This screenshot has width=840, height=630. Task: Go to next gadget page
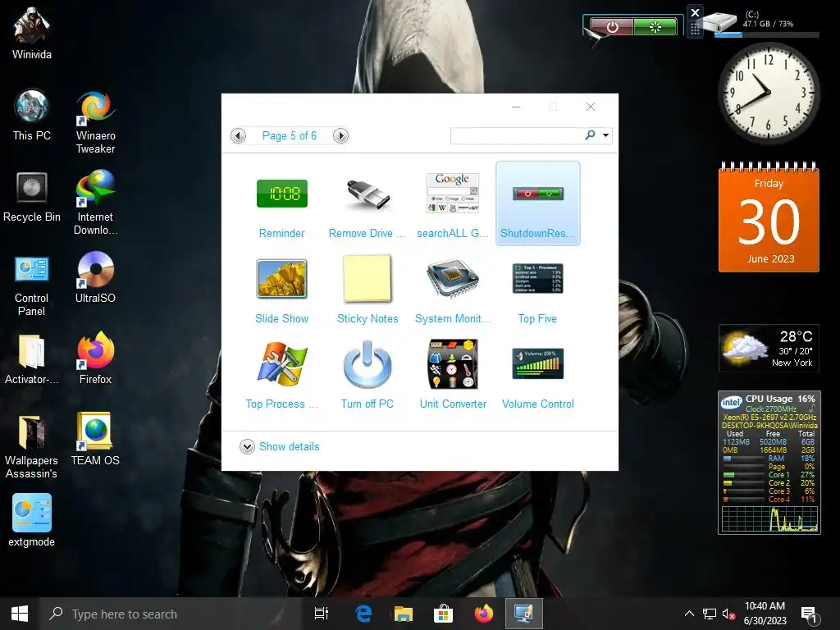coord(340,136)
